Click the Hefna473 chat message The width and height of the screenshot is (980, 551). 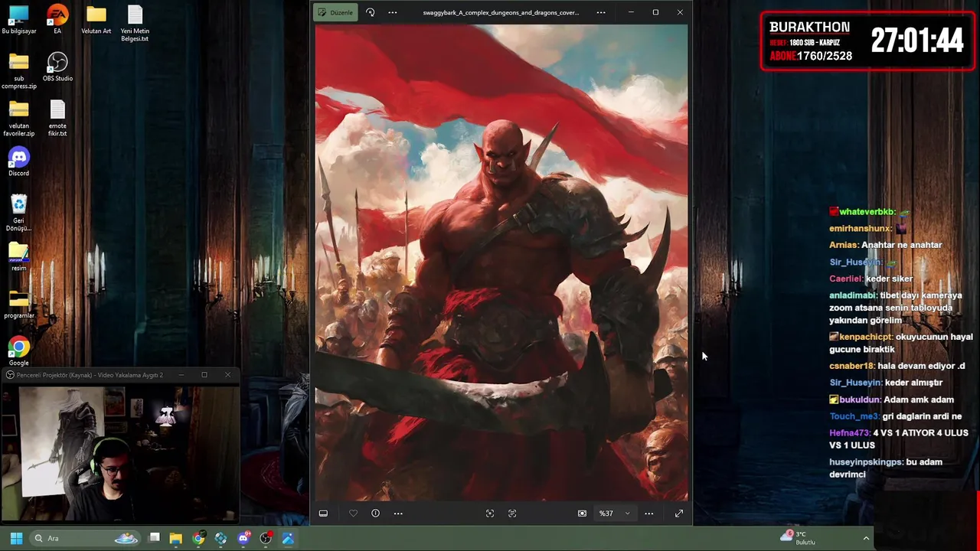point(899,439)
